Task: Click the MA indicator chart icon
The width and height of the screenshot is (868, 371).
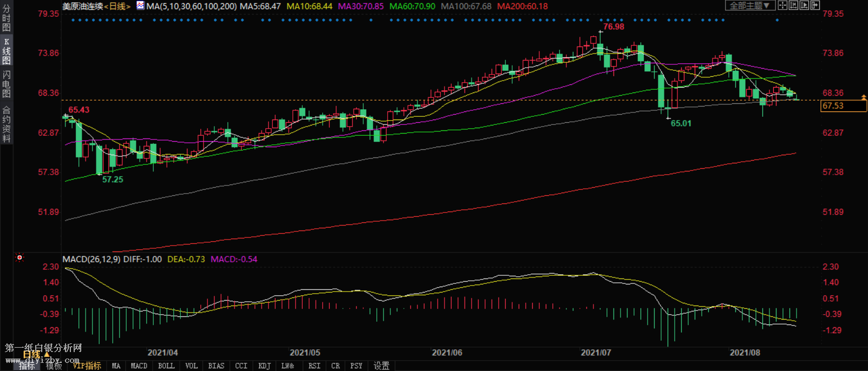Action: pyautogui.click(x=140, y=6)
